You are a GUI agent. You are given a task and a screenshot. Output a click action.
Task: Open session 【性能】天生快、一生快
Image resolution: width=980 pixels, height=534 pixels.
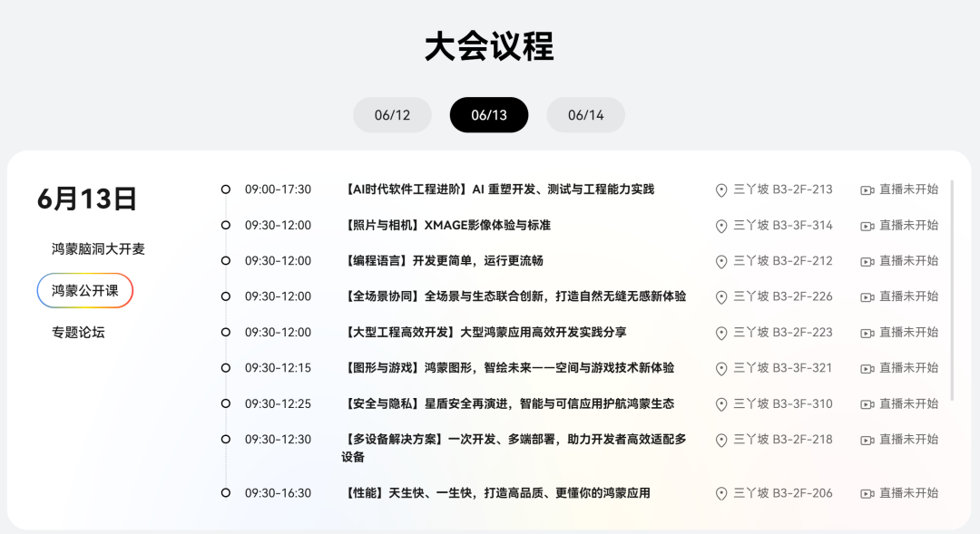click(x=496, y=493)
